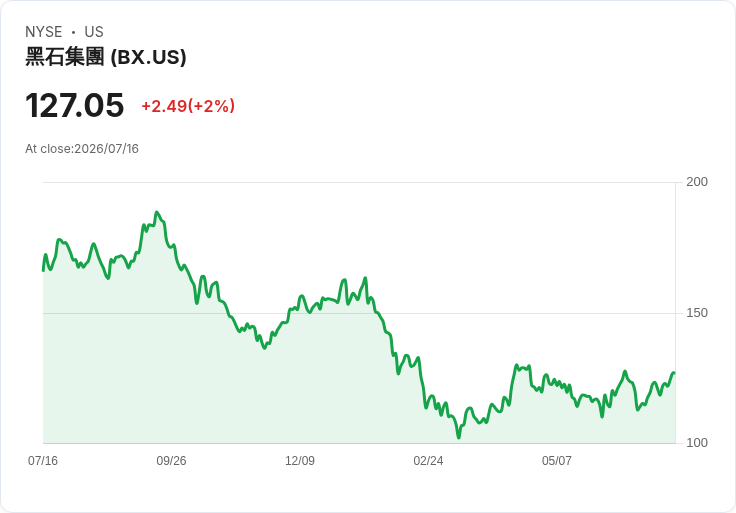
Task: Click the 100 y-axis price label
Action: pyautogui.click(x=697, y=443)
